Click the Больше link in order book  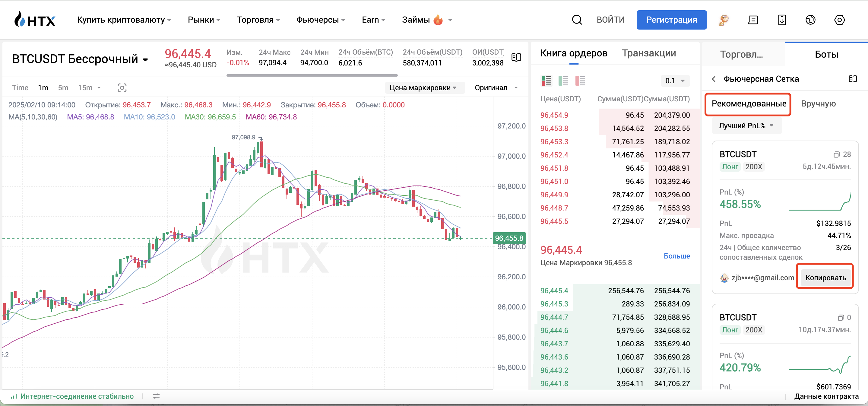pos(676,256)
